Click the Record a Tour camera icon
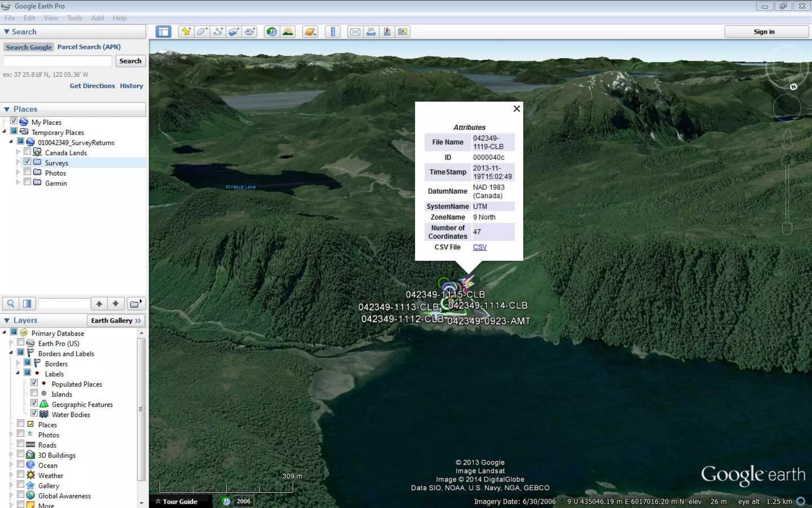Image resolution: width=812 pixels, height=508 pixels. [250, 32]
